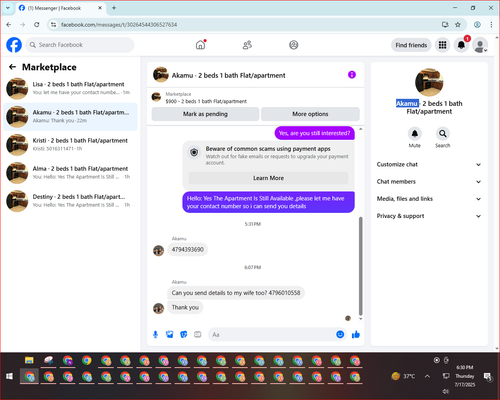
Task: Open conversation information icon
Action: (x=352, y=75)
